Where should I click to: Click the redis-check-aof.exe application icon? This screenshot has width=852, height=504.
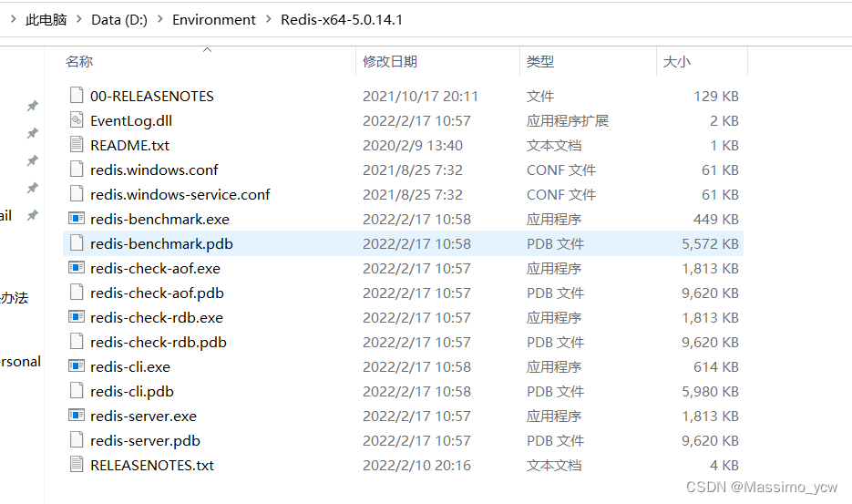click(x=77, y=268)
